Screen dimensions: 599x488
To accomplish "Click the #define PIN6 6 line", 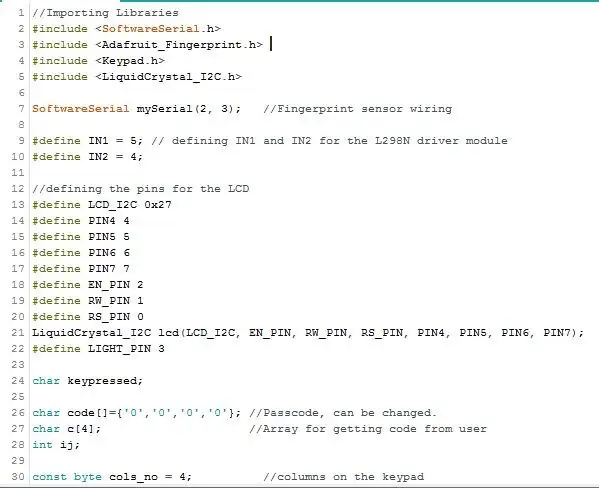I will pos(81,253).
